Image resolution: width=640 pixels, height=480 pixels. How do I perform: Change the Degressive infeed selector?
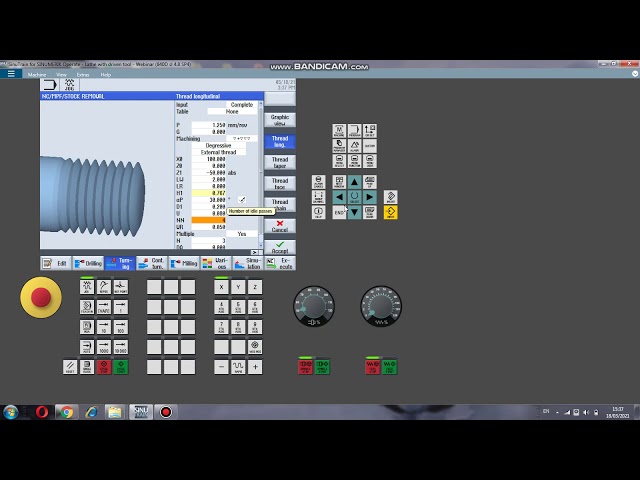click(218, 146)
